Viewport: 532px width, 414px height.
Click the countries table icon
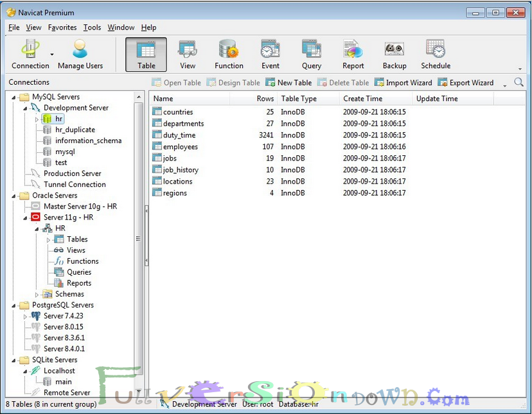point(157,112)
